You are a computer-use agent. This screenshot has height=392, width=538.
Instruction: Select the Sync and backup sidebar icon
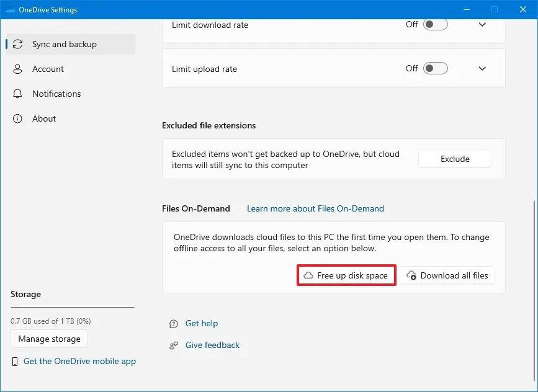point(19,44)
